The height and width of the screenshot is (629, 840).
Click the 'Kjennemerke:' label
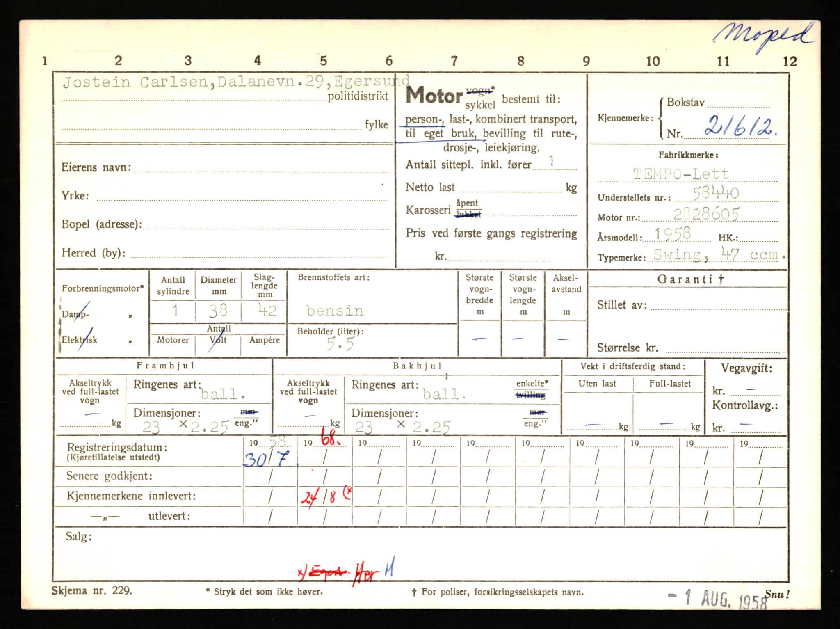click(625, 118)
